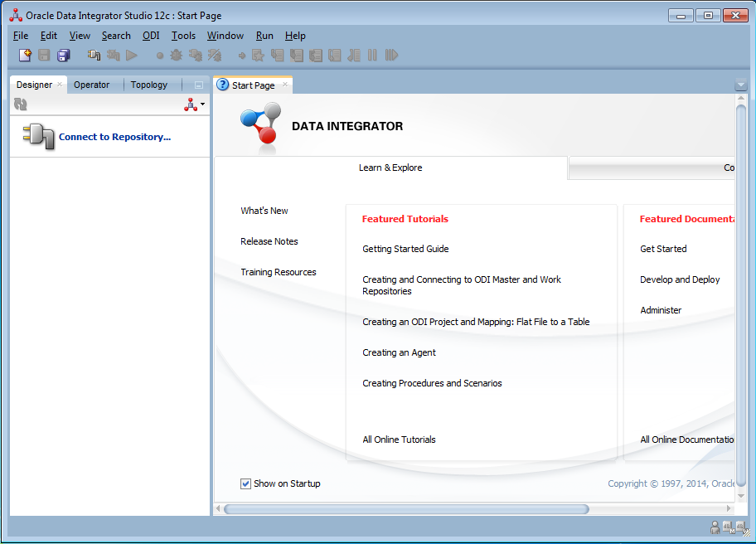Open the Training Resources link

(x=279, y=273)
